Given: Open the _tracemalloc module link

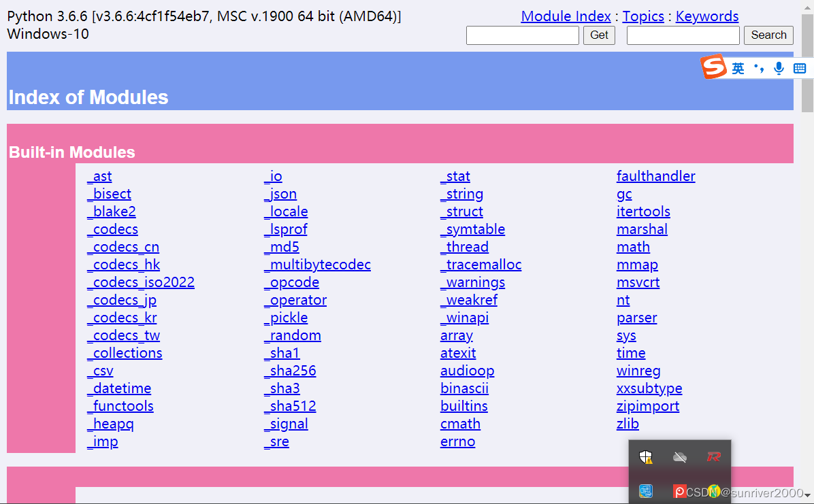Looking at the screenshot, I should click(x=481, y=265).
